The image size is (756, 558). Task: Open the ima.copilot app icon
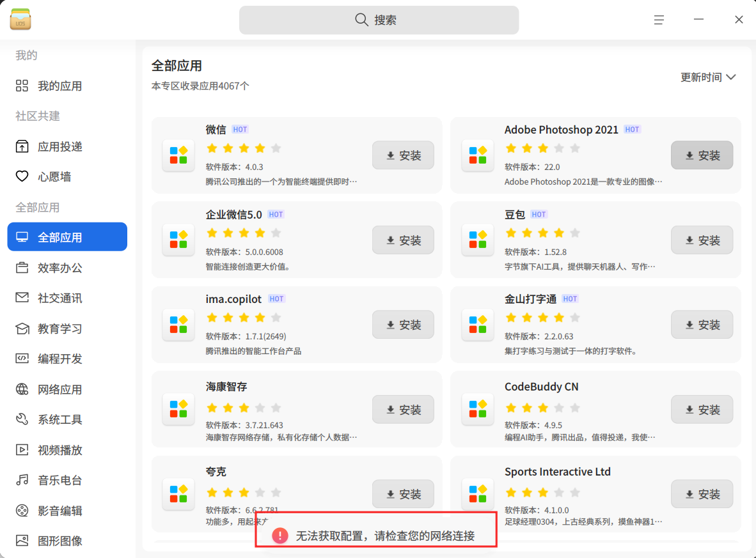point(178,325)
